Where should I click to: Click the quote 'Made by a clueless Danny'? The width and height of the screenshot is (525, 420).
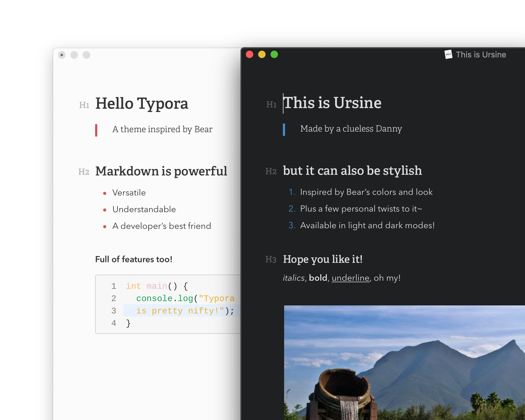click(x=351, y=128)
